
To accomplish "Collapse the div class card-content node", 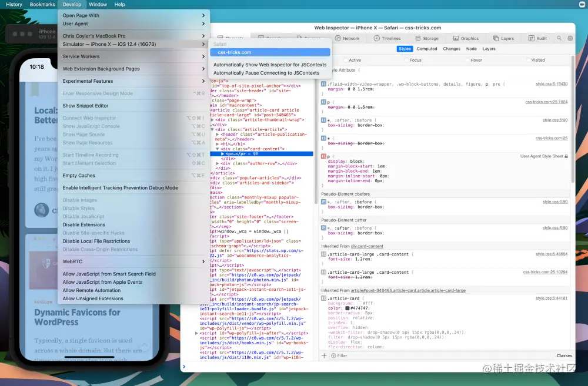I will (218, 149).
